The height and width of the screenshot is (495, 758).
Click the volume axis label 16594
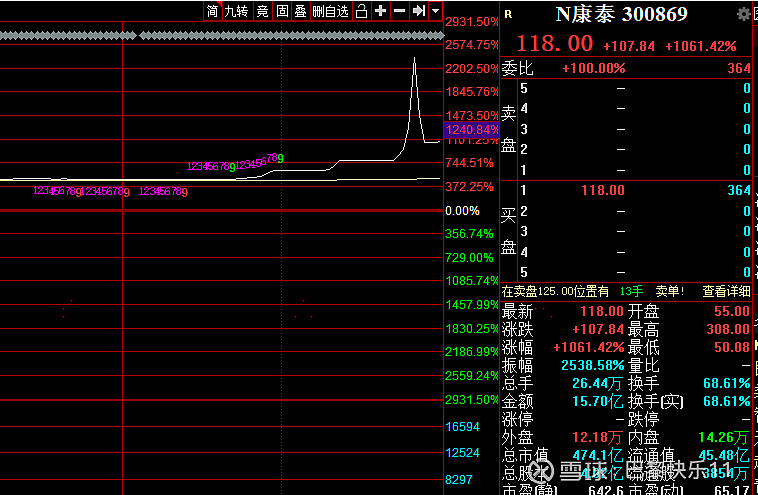(x=462, y=427)
